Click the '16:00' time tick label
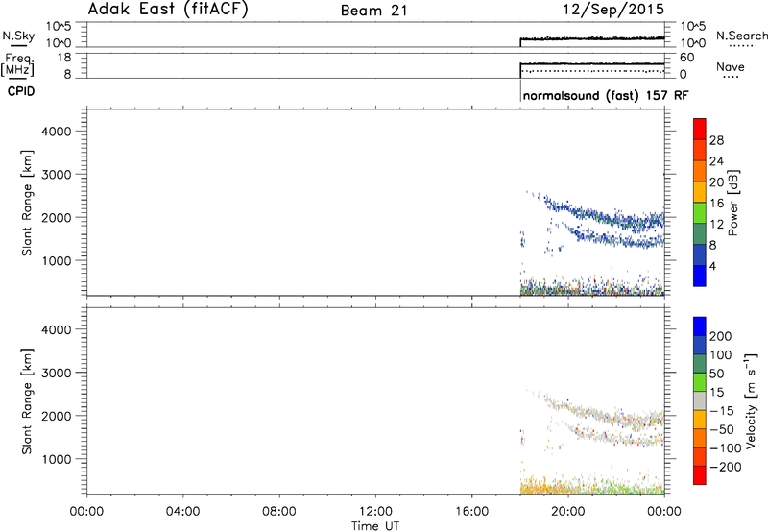Image resolution: width=768 pixels, height=532 pixels. click(471, 512)
